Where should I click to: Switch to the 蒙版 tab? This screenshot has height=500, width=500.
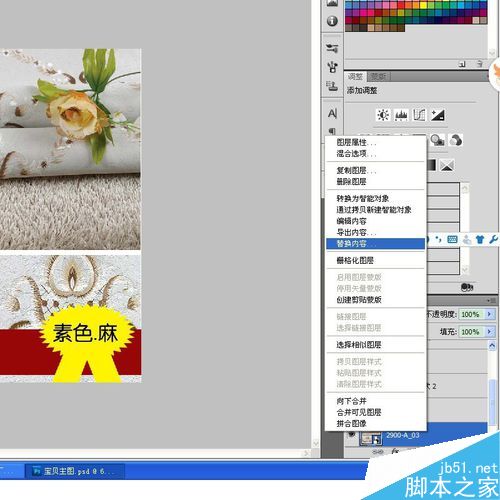[379, 77]
